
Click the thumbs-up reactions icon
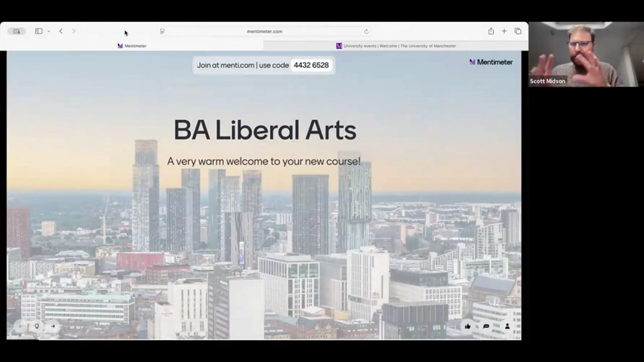click(x=468, y=327)
